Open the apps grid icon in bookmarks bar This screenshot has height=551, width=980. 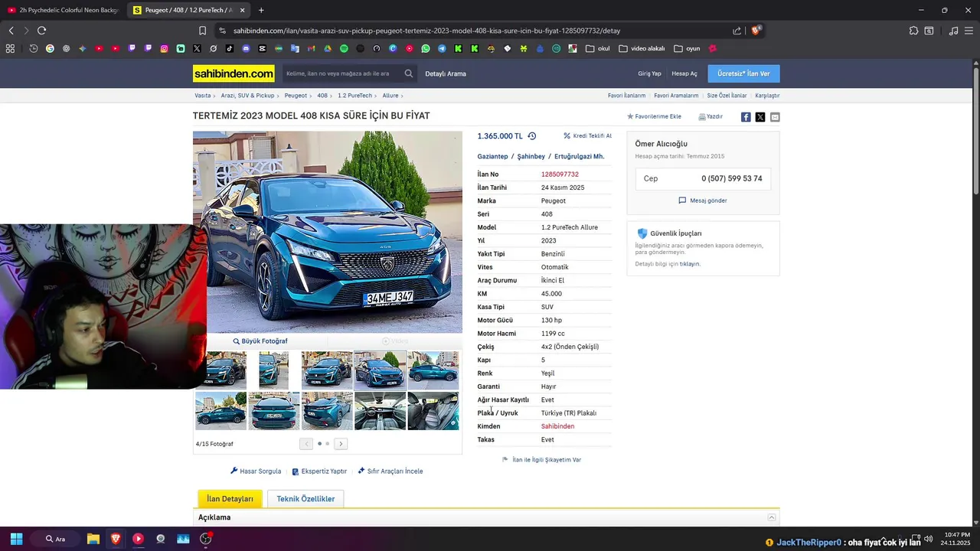point(10,48)
